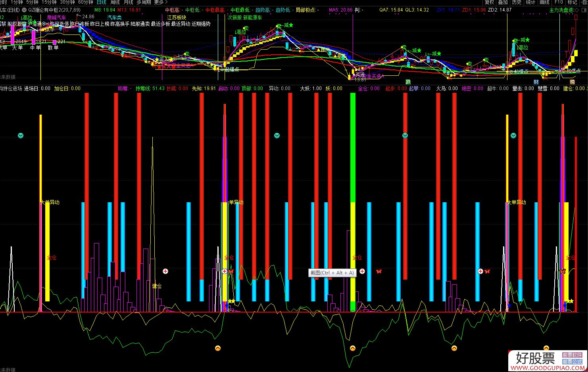Click the yellow double-star marker at far right
Viewport: 588px width, 372px height.
pyautogui.click(x=570, y=301)
